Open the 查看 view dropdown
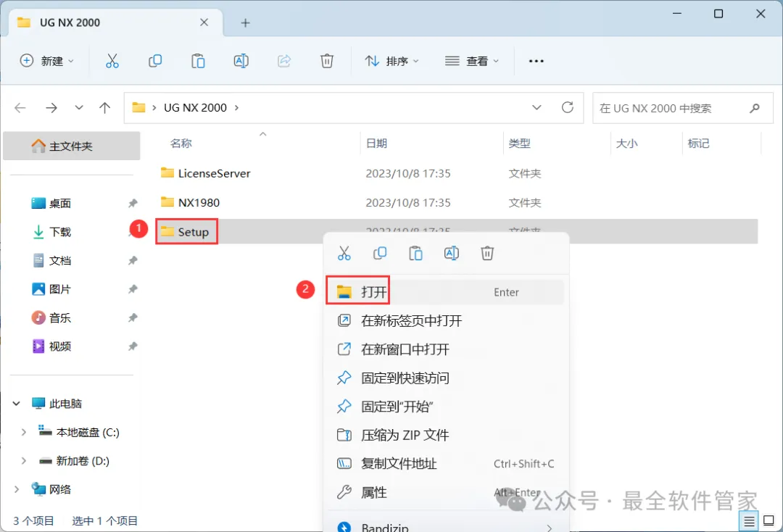Screen dimensions: 783x532 pos(472,61)
